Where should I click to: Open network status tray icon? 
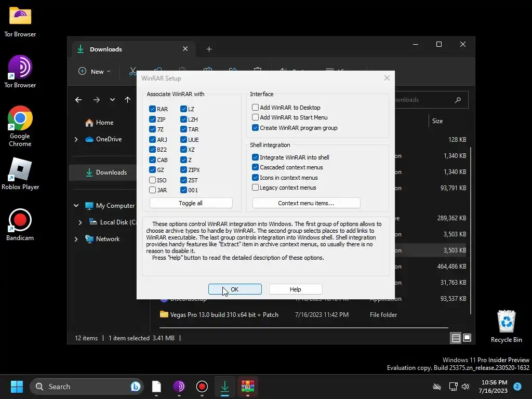[453, 387]
